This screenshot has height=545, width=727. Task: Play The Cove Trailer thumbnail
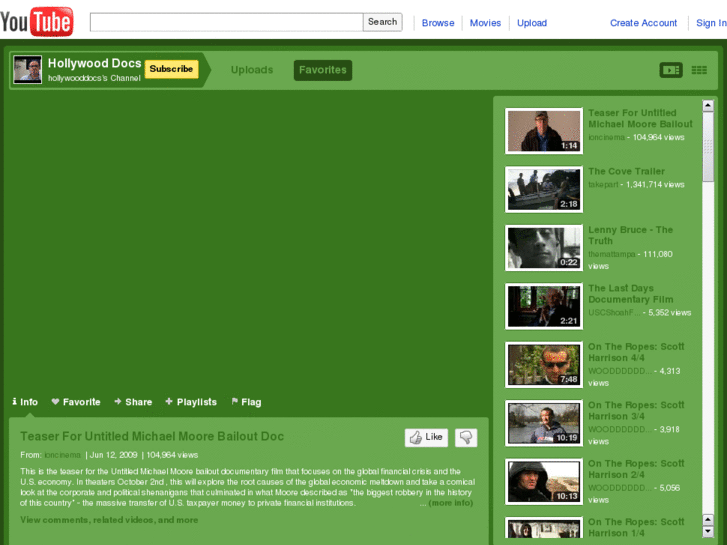click(x=544, y=189)
